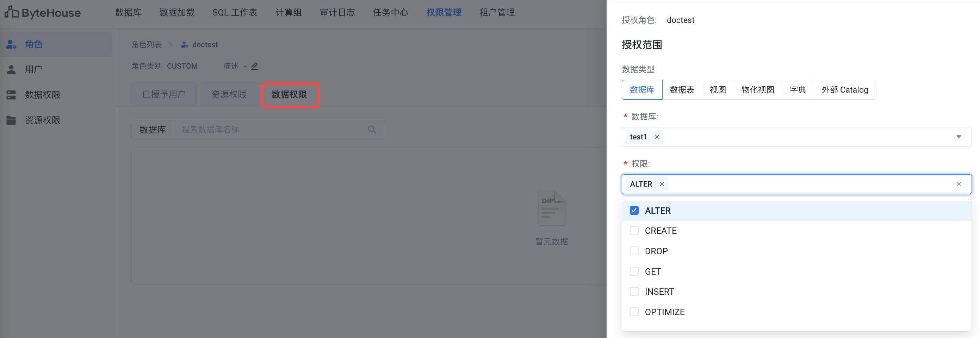Go to the 计算组 menu

coord(289,13)
